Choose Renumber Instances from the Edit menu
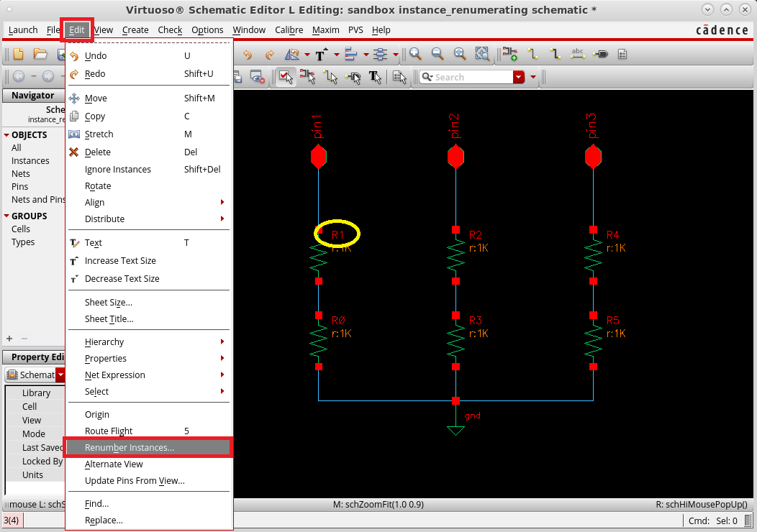The height and width of the screenshot is (532, 757). pos(130,447)
